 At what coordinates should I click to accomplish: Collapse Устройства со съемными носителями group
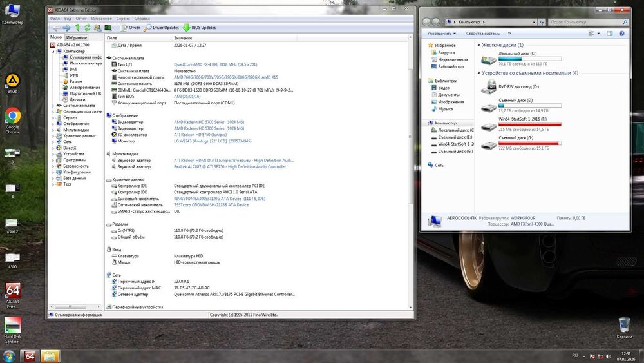[x=479, y=73]
